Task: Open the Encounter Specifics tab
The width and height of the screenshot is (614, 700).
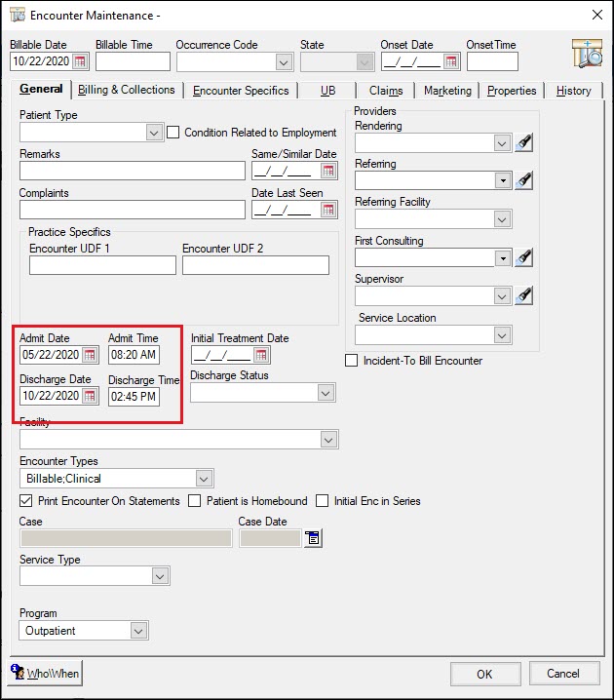Action: [x=241, y=91]
